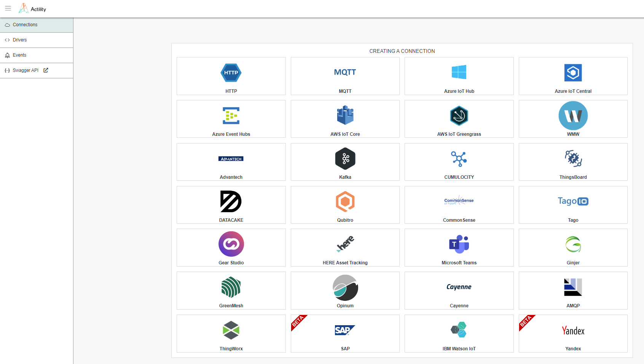Choose the MQTT connection logo
The image size is (644, 364).
pyautogui.click(x=345, y=72)
